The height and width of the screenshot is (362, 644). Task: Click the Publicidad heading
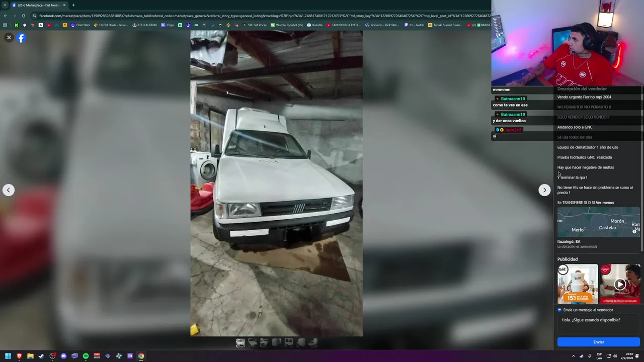coord(568,259)
